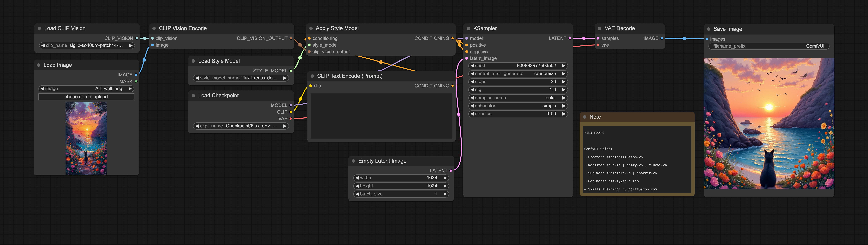Image resolution: width=868 pixels, height=245 pixels.
Task: Decrease width value with left arrow
Action: click(357, 178)
